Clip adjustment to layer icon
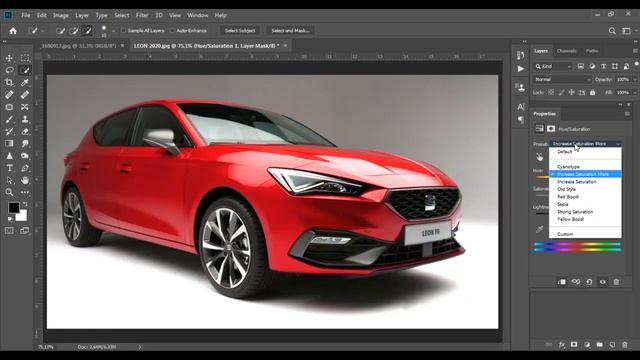Viewport: 640px width, 360px height. tap(562, 282)
